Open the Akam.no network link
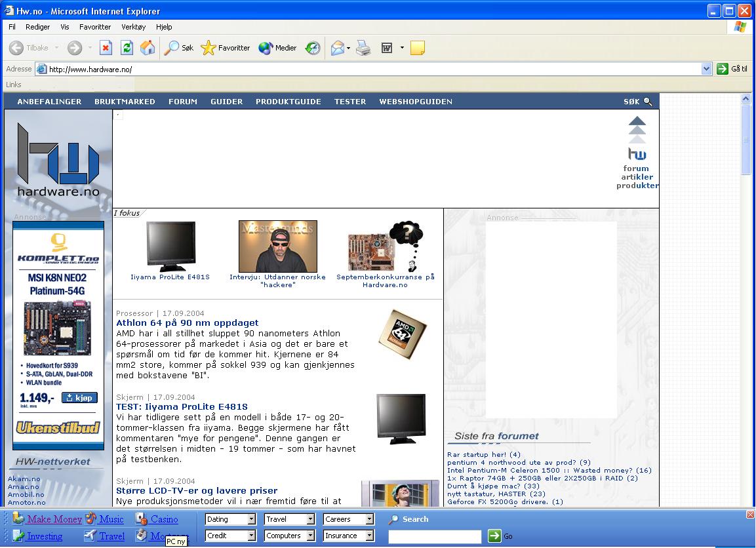The width and height of the screenshot is (756, 548). 24,479
